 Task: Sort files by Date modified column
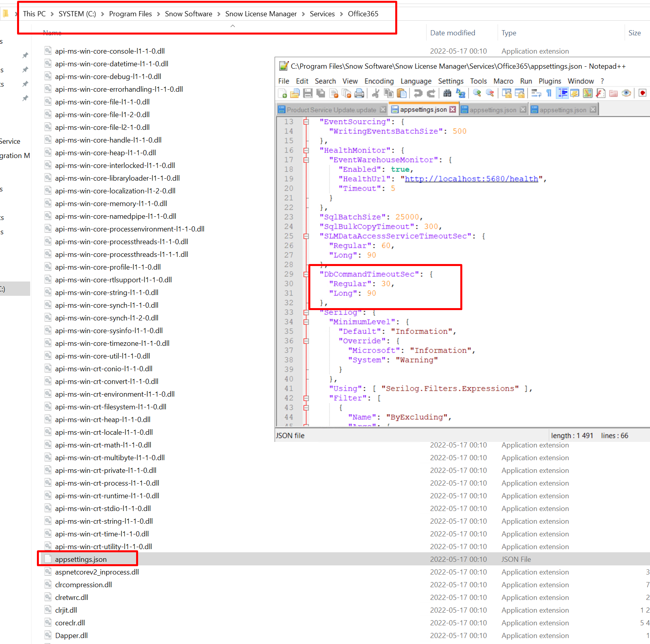(453, 33)
